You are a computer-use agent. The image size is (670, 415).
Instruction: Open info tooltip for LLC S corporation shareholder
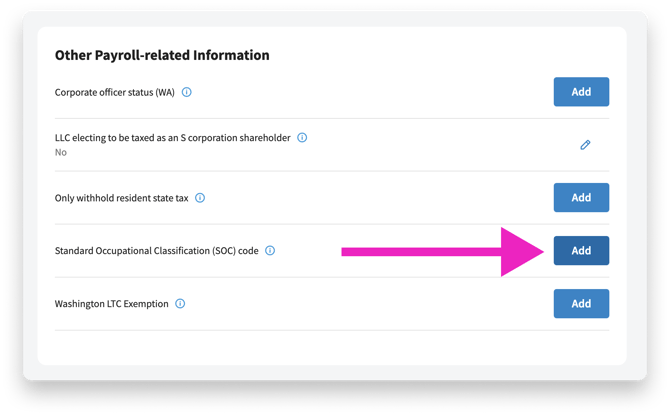click(x=302, y=138)
